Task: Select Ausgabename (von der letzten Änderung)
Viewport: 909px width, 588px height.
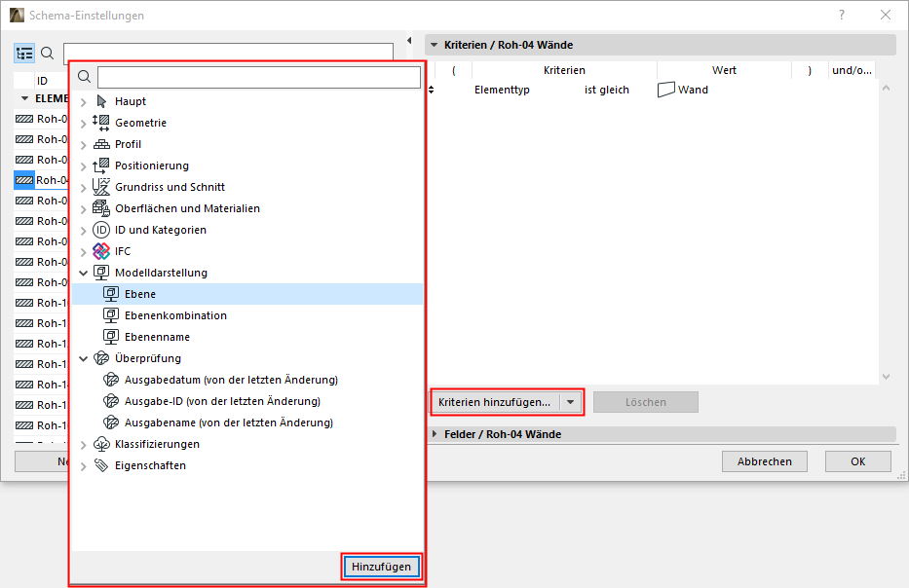Action: point(246,423)
